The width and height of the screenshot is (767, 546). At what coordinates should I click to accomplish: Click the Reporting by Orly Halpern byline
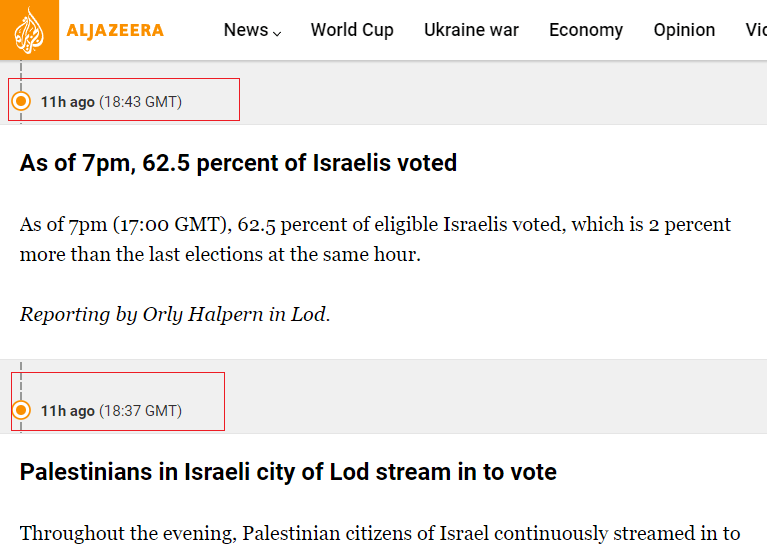(x=175, y=315)
